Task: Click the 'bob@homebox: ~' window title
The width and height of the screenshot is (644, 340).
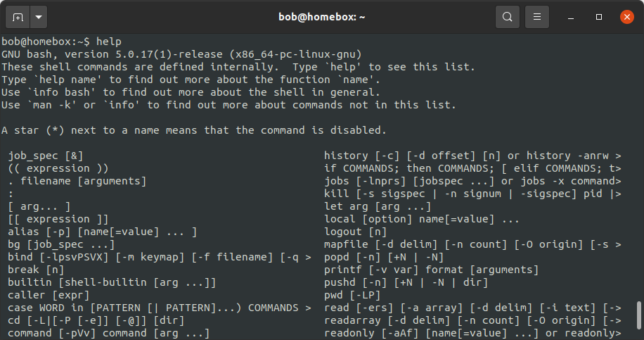Action: point(322,16)
